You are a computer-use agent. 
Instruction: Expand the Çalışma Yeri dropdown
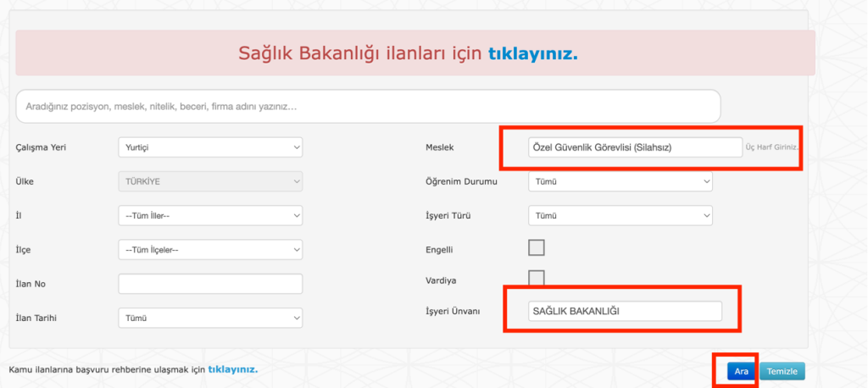[210, 147]
